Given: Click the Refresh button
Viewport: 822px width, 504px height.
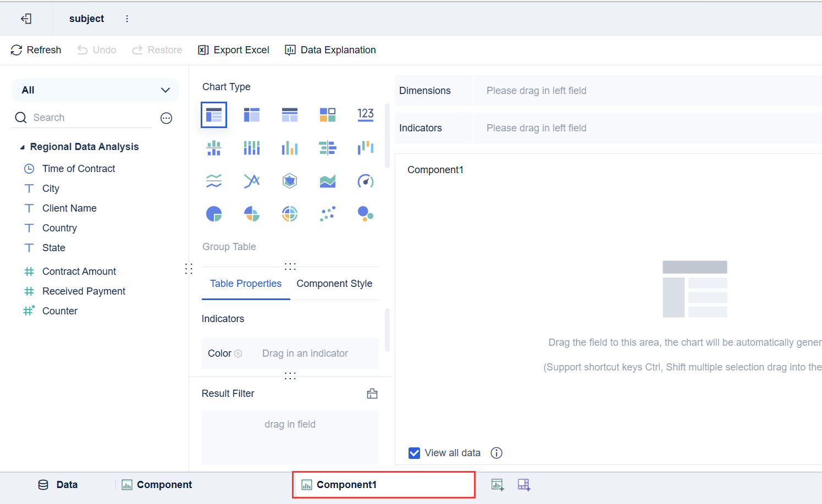Looking at the screenshot, I should 36,50.
